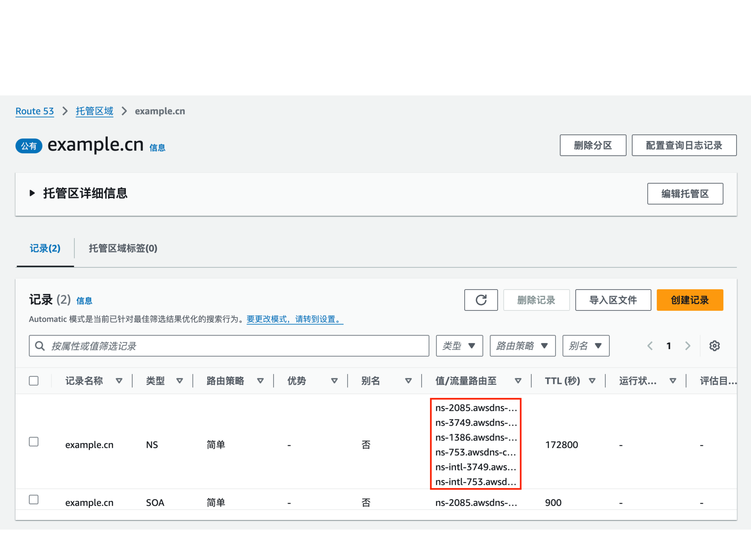The image size is (751, 560).
Task: Switch to 记录(2) tab
Action: point(45,248)
